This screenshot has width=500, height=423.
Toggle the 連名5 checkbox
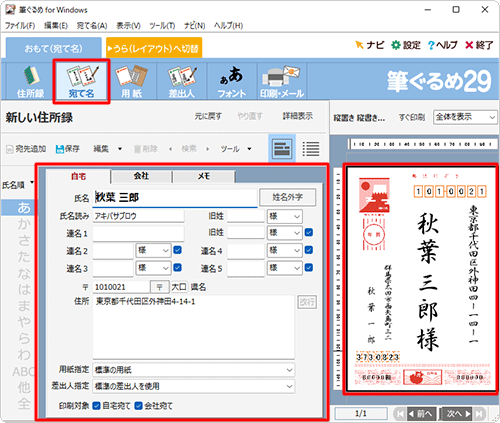(x=309, y=267)
